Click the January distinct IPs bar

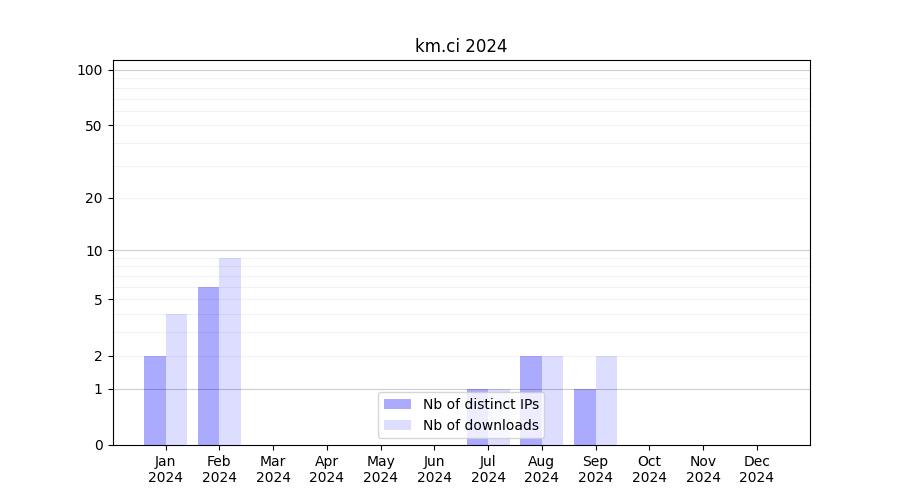pos(155,400)
